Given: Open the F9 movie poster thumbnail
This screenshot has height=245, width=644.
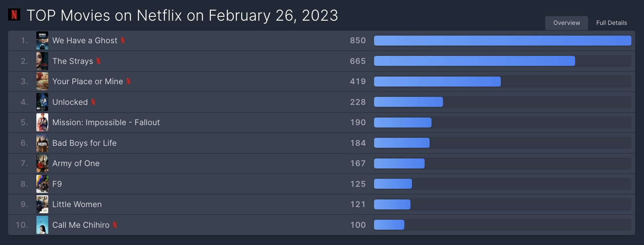Looking at the screenshot, I should 42,184.
